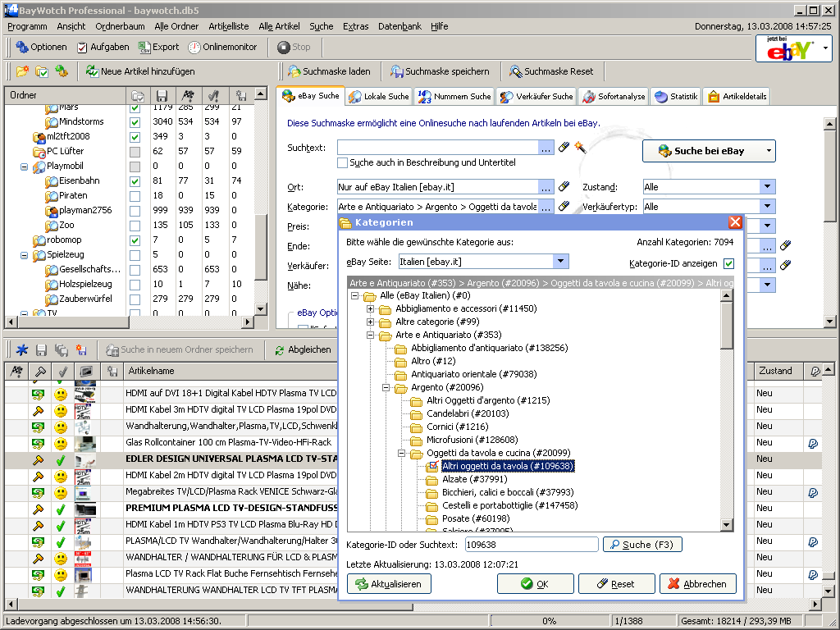
Task: Switch to the Lokale Suche tab
Action: [x=379, y=97]
